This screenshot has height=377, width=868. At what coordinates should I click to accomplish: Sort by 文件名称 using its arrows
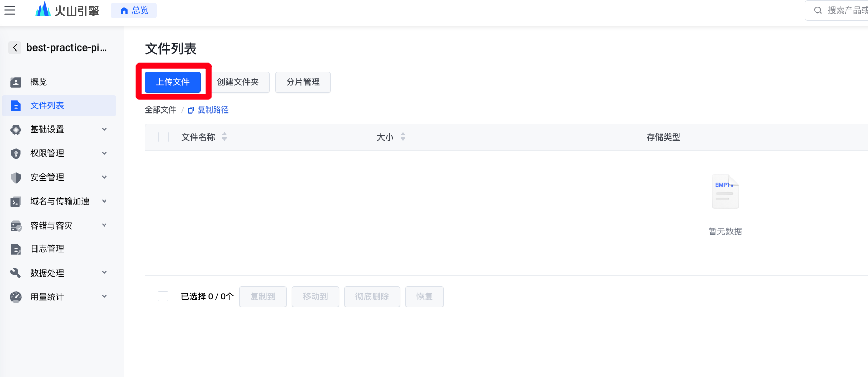click(x=224, y=137)
